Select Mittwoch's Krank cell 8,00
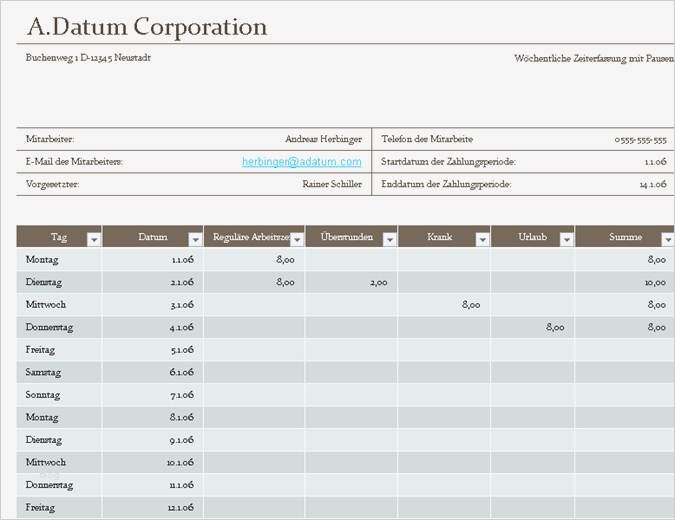 pyautogui.click(x=470, y=305)
